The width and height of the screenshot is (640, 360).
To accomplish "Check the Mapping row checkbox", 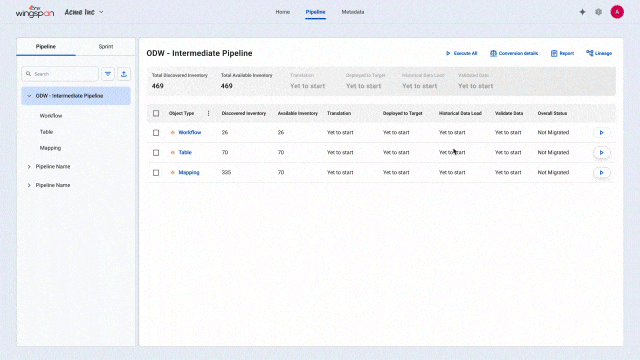I will 156,173.
